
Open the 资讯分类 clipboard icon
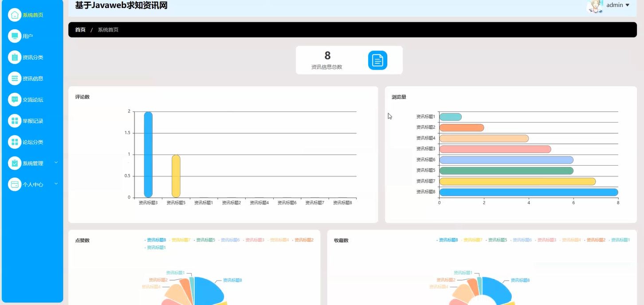click(15, 57)
